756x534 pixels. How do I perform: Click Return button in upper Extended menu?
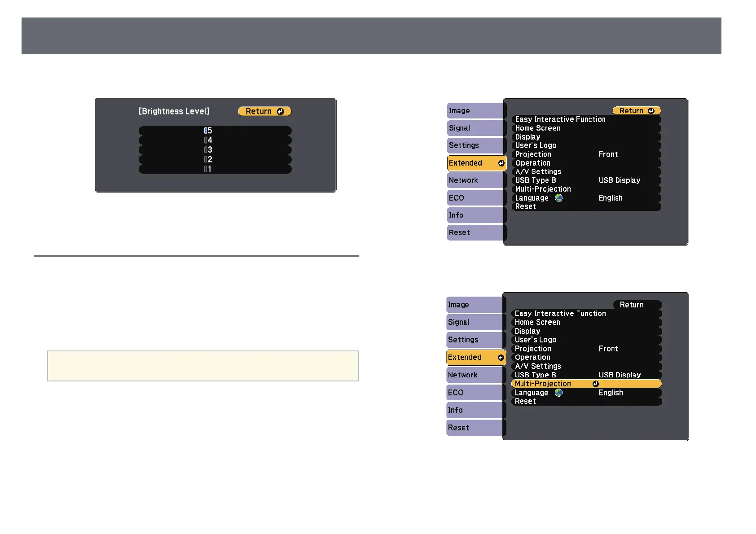[637, 111]
